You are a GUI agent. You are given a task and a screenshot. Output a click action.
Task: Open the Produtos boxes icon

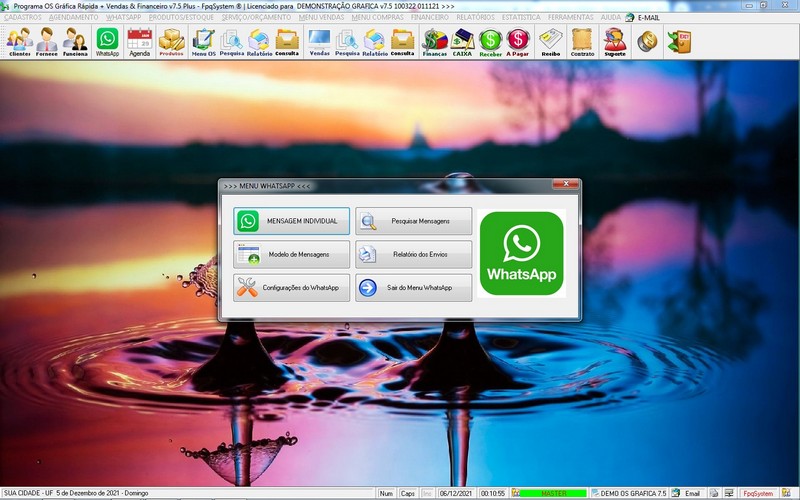click(171, 42)
